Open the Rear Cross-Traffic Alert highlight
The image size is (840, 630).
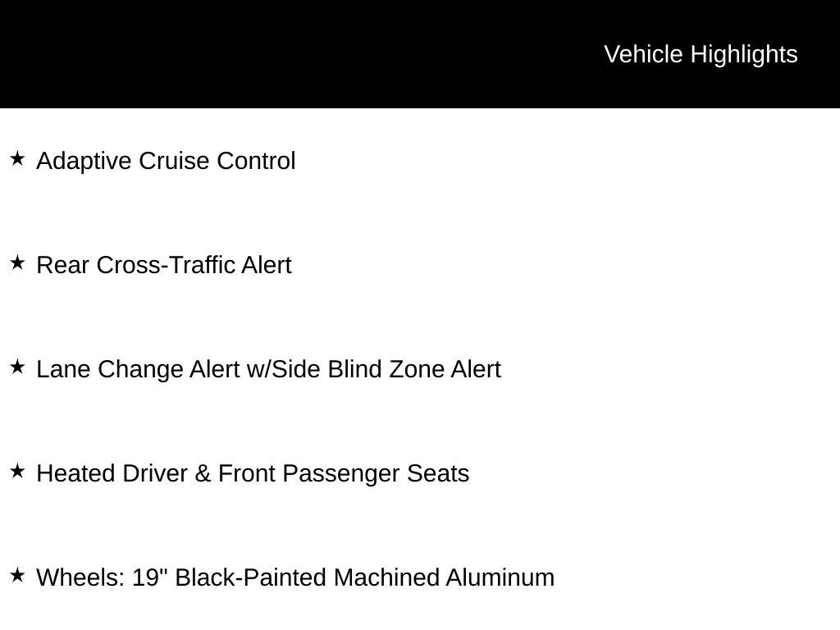pos(164,265)
